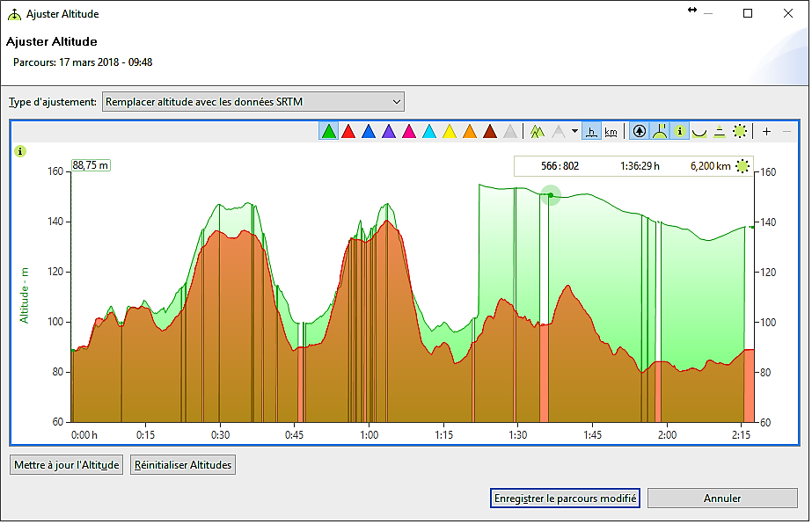Toggle x-axis to time (h) mode
Viewport: 812px width, 524px height.
pos(592,132)
